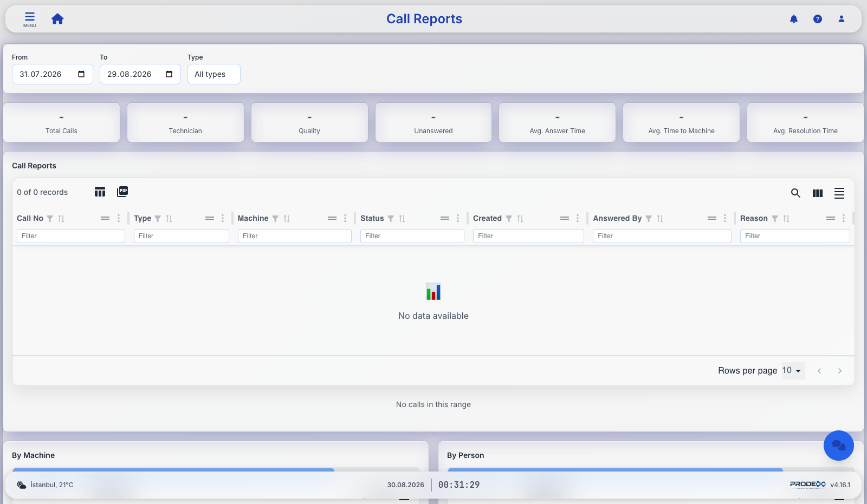The height and width of the screenshot is (504, 867).
Task: Click the Status column filter funnel
Action: (391, 219)
